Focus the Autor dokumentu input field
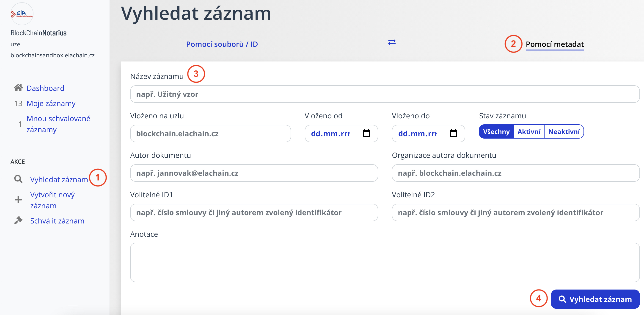 pyautogui.click(x=254, y=173)
